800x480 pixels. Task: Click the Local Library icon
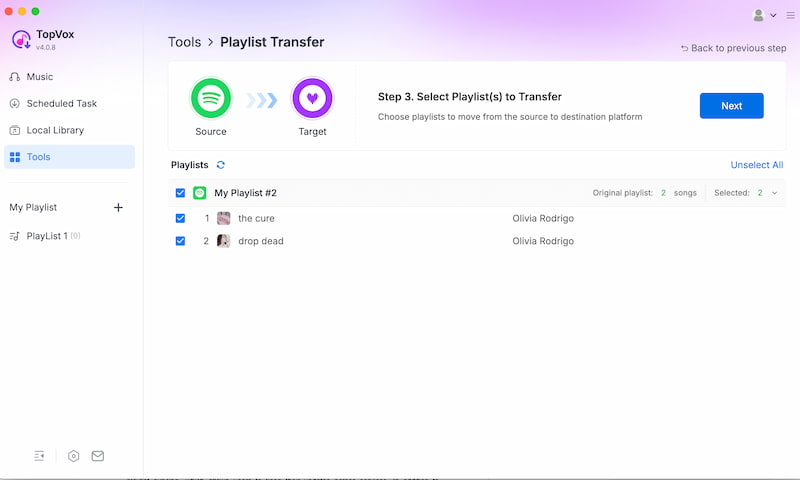pyautogui.click(x=15, y=130)
